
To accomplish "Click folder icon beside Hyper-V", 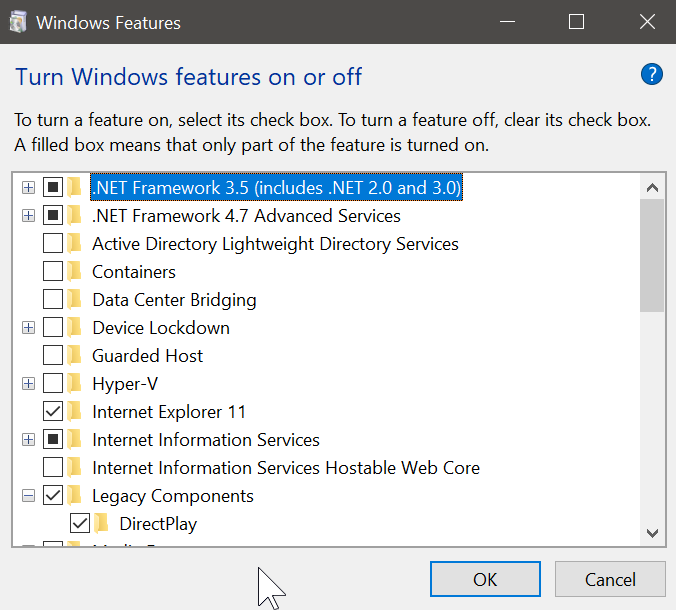I will (75, 383).
